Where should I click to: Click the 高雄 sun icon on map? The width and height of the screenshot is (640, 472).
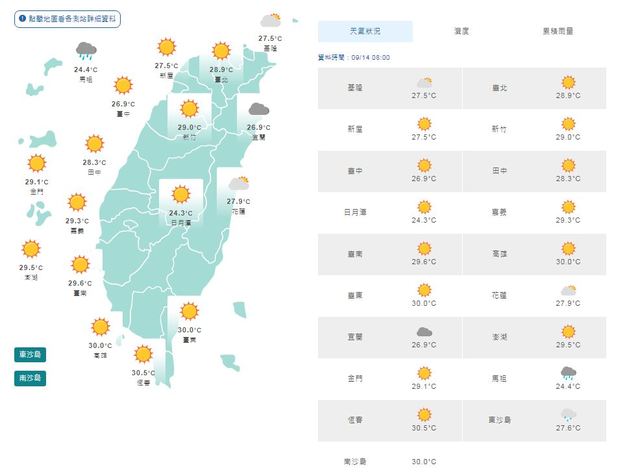[x=99, y=327]
